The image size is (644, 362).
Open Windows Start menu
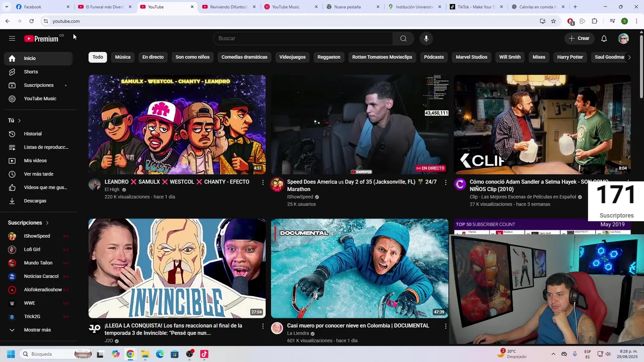click(11, 354)
